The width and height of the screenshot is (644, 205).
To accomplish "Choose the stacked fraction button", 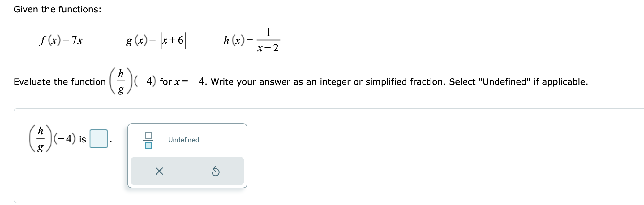I will [x=148, y=139].
